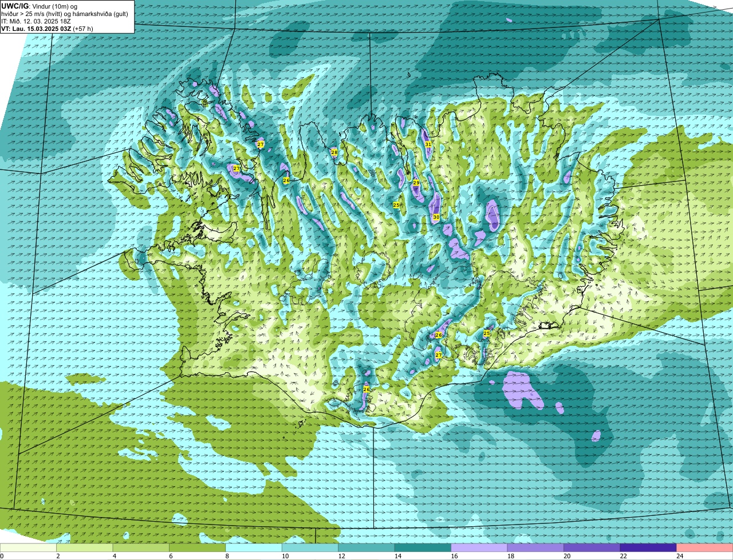The width and height of the screenshot is (733, 560).
Task: Click the "VT: Lau. 15.03.2025 03Z (+57 h)" line
Action: click(47, 28)
